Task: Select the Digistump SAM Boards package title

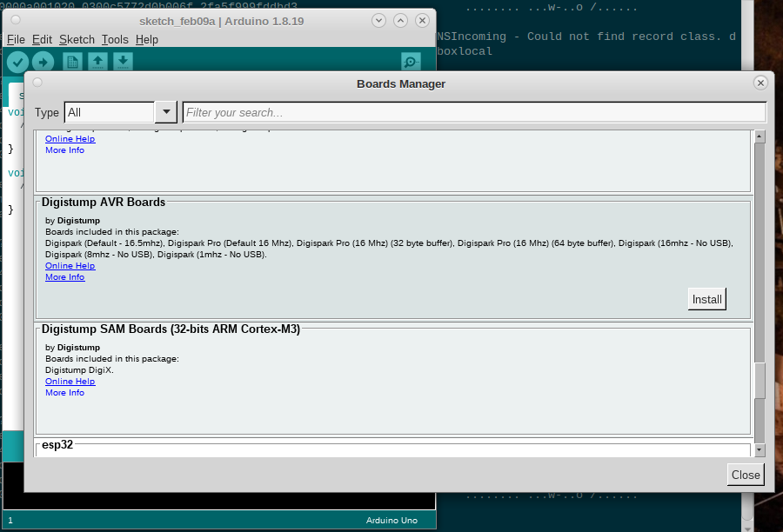Action: [171, 329]
